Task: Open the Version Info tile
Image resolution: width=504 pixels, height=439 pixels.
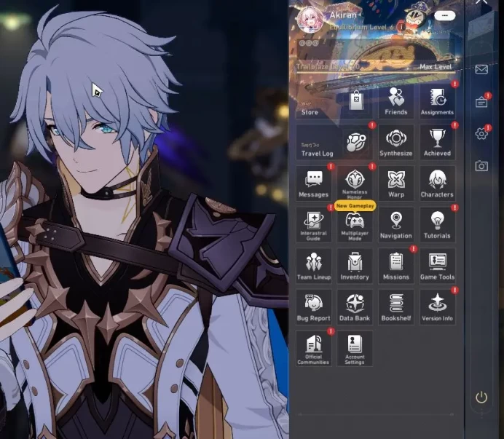Action: [x=437, y=307]
